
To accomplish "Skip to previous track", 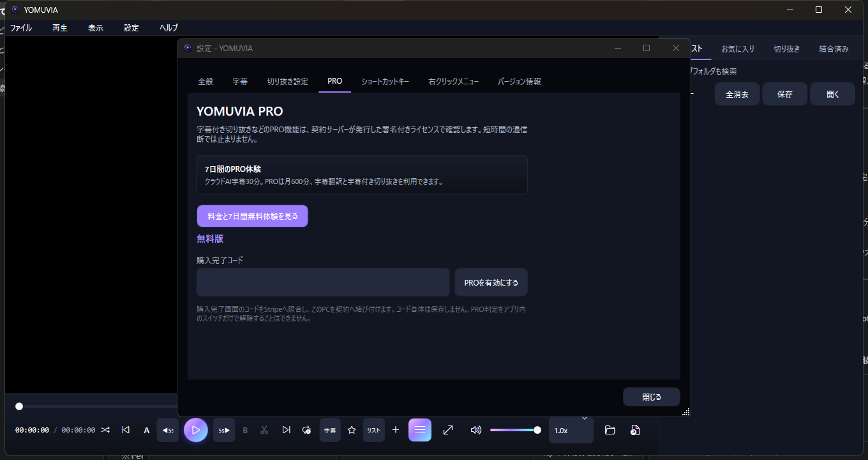I will pyautogui.click(x=125, y=430).
